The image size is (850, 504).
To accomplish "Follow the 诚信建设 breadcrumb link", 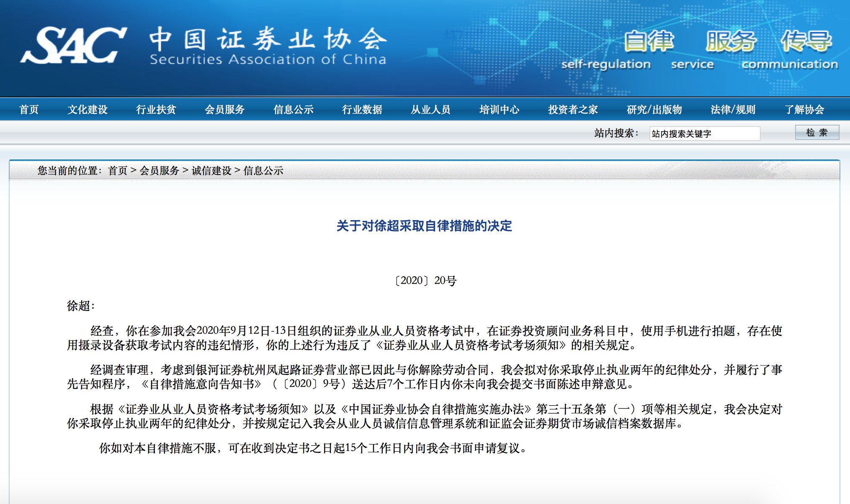I will coord(211,171).
